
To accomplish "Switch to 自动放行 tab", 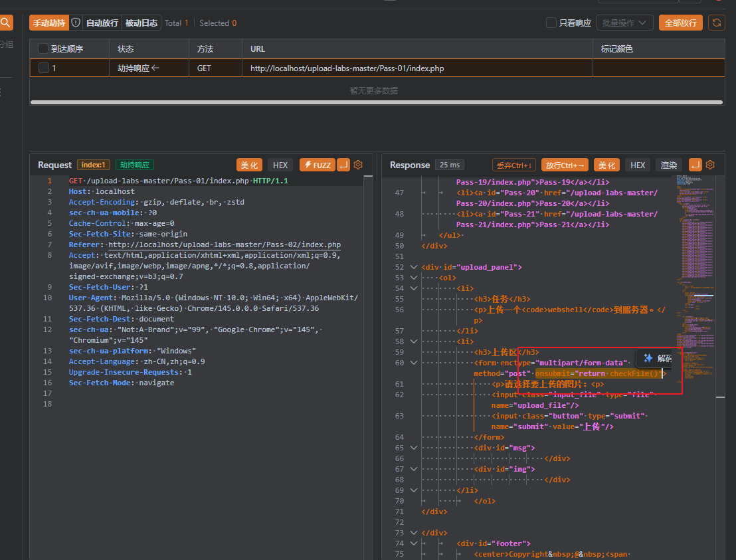I will tap(102, 23).
